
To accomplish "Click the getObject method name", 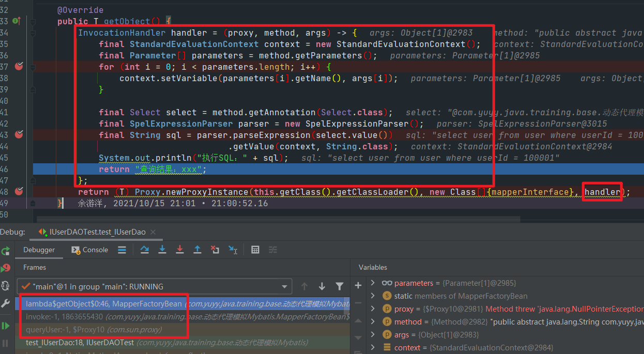I will coord(127,22).
